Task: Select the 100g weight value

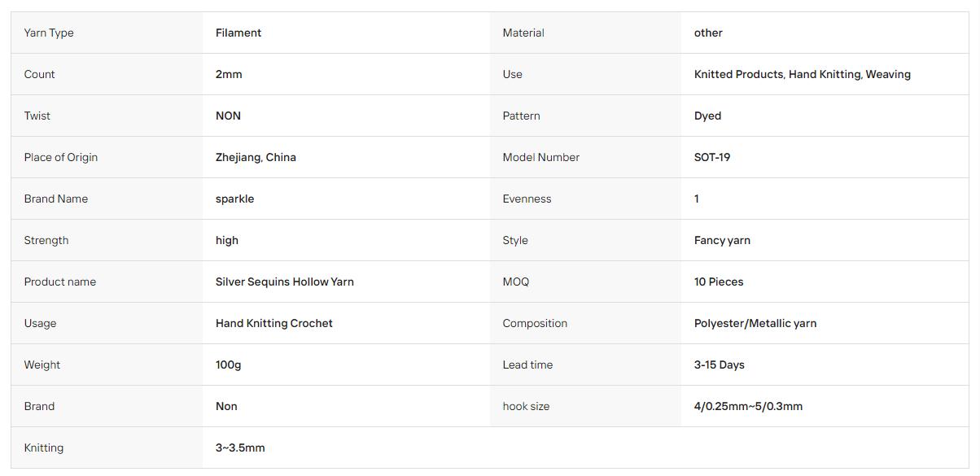Action: [x=229, y=365]
